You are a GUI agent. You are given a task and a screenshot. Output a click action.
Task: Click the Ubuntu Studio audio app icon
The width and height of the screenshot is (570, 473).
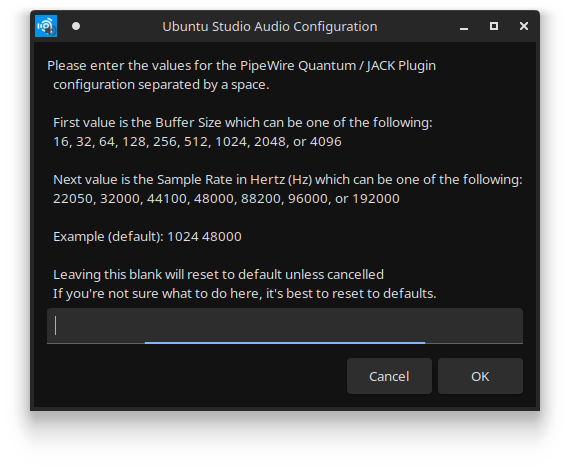(x=46, y=26)
